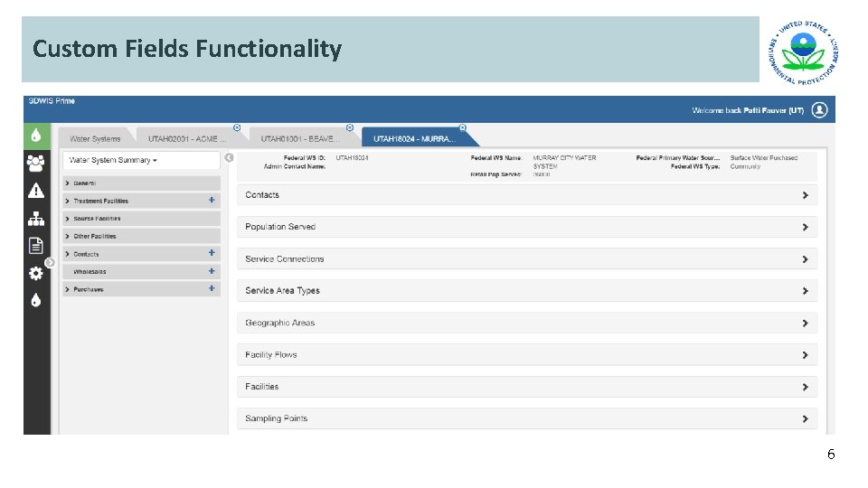Expand the Geographic Areas section
The height and width of the screenshot is (488, 868).
pos(527,323)
